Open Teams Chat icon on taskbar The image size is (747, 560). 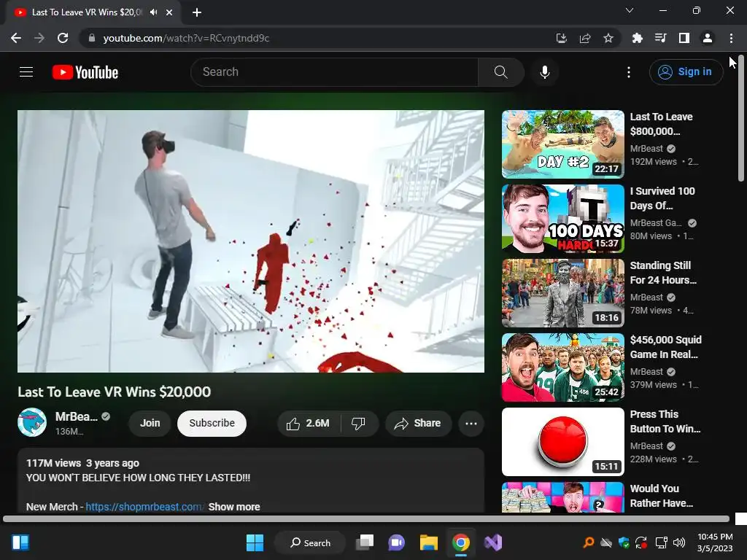(396, 542)
